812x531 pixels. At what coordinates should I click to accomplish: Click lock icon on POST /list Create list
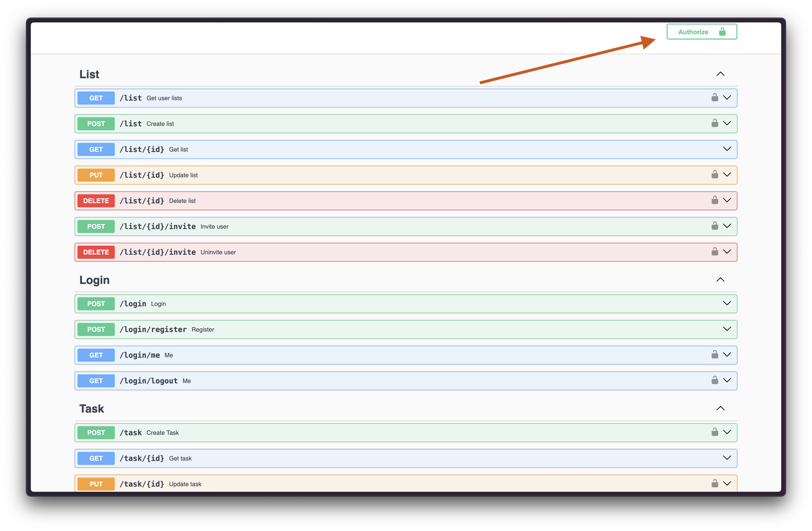pyautogui.click(x=714, y=123)
